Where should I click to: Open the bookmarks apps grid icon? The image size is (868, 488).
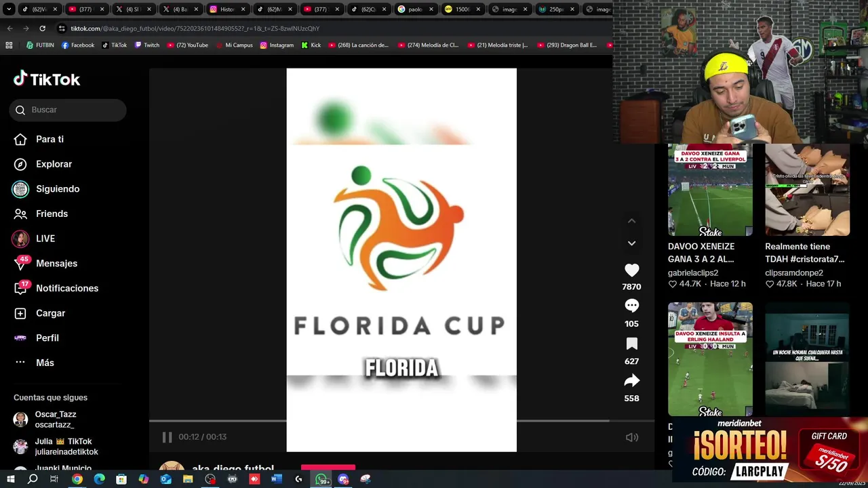(9, 45)
